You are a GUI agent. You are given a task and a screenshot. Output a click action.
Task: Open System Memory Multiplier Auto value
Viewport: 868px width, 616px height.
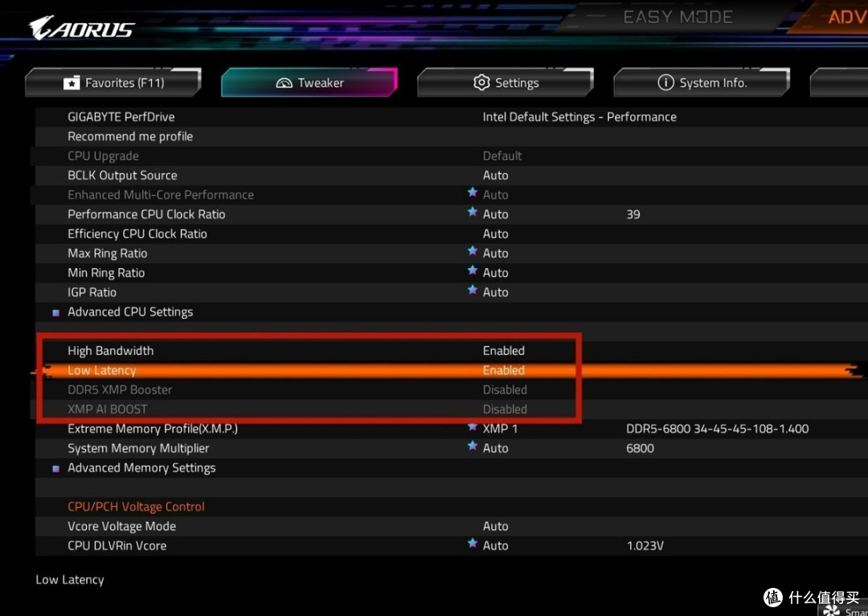[495, 448]
